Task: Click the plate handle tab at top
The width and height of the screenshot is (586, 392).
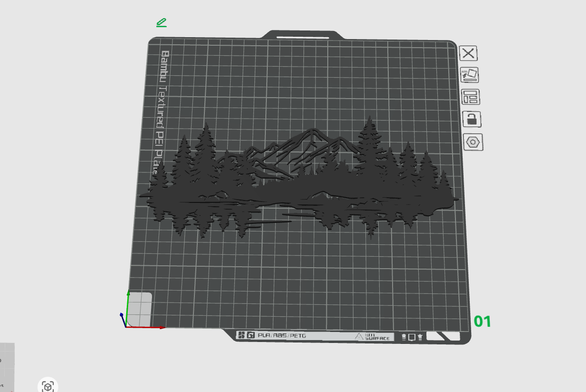Action: [302, 36]
